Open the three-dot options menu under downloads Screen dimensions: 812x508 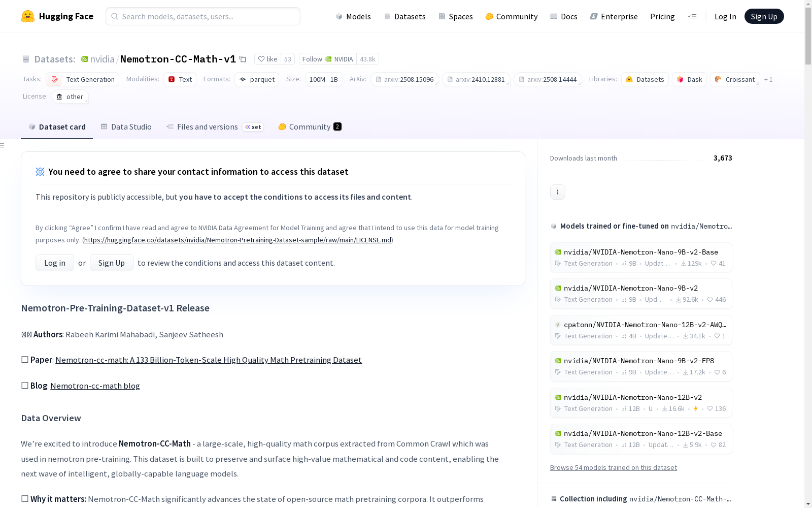click(558, 192)
